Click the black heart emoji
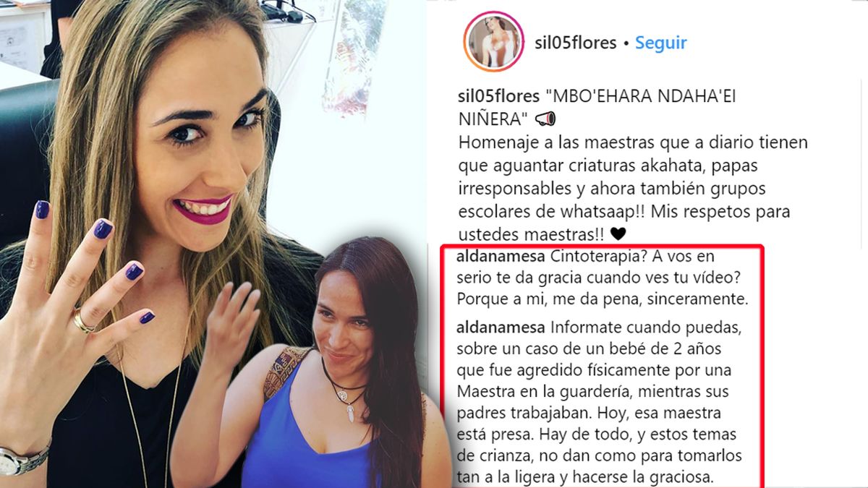The width and height of the screenshot is (868, 488). pos(617,234)
